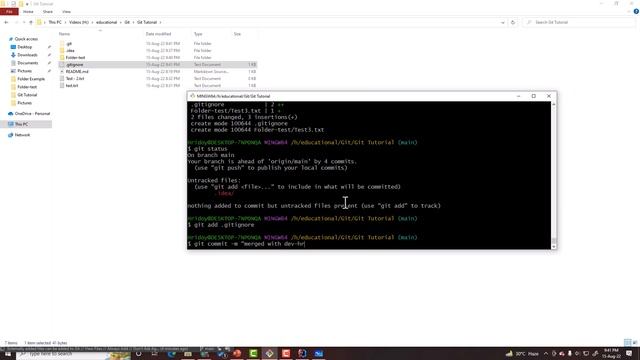
Task: Open Cortana circle on taskbar
Action: 139,354
